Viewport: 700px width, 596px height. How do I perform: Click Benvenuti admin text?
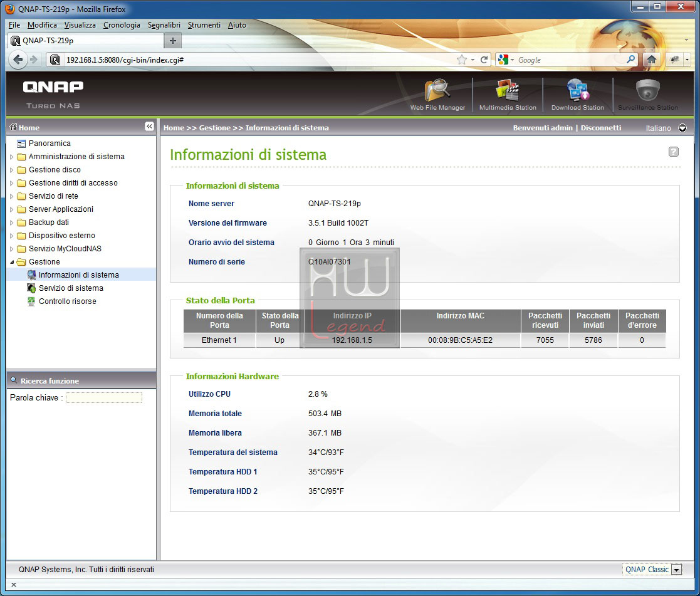[x=543, y=128]
